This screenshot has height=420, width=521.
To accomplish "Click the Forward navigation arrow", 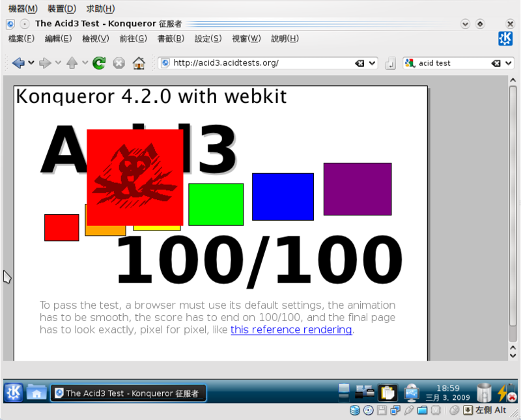I will [x=45, y=63].
